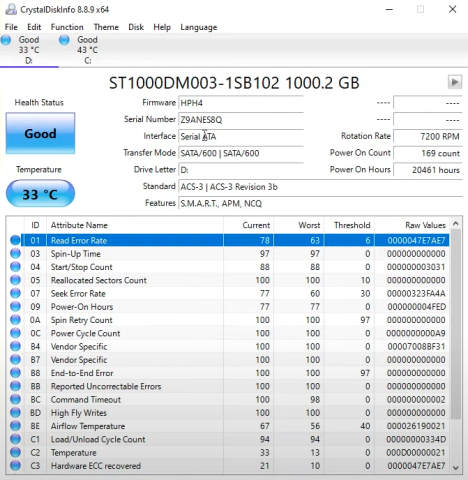Select the D: drive Good status indicator
Image resolution: width=468 pixels, height=480 pixels.
pos(29,50)
